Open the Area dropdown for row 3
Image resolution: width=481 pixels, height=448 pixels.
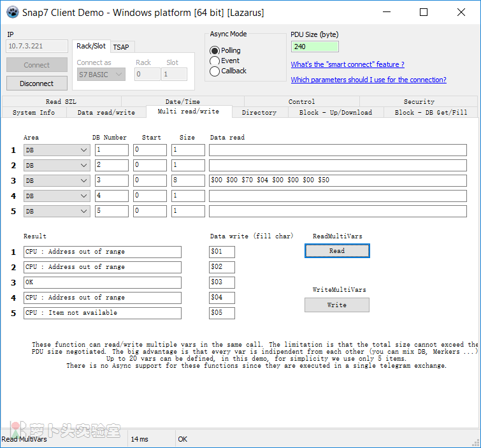coord(57,181)
